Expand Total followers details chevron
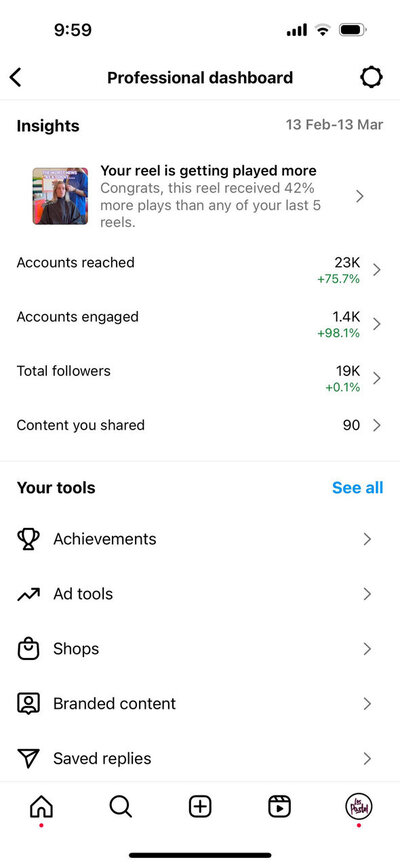The image size is (400, 866). (x=377, y=378)
